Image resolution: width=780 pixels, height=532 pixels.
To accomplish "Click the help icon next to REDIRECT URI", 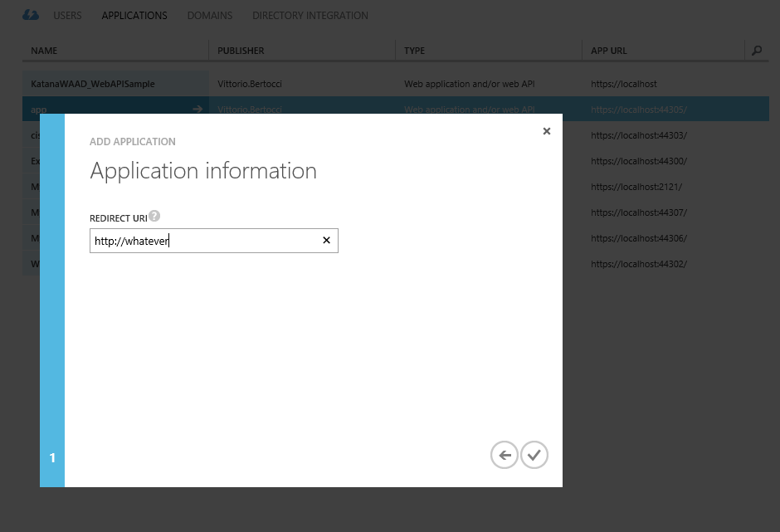I will 154,216.
